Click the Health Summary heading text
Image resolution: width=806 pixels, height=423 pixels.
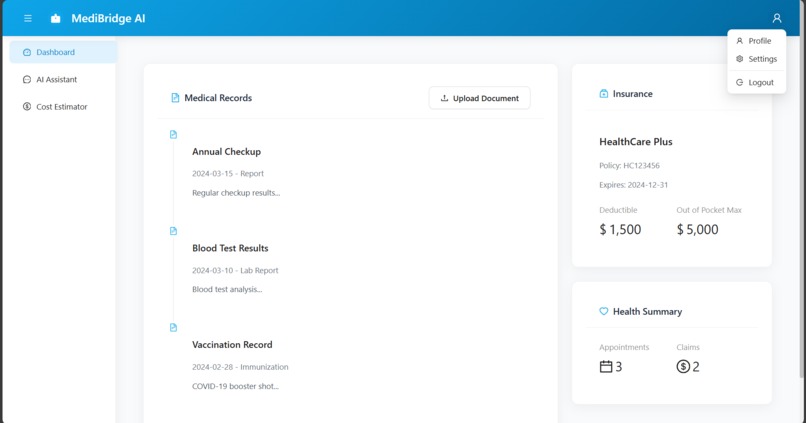tap(648, 311)
